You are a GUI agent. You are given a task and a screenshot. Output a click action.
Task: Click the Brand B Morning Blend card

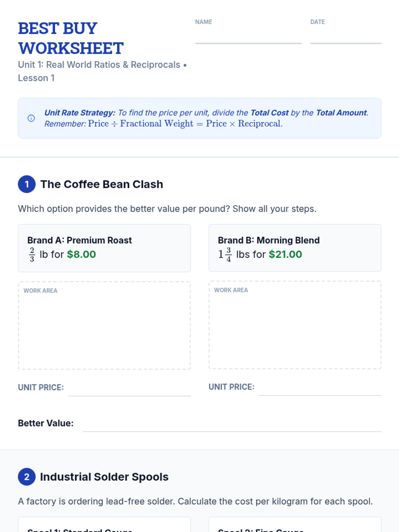(x=295, y=248)
